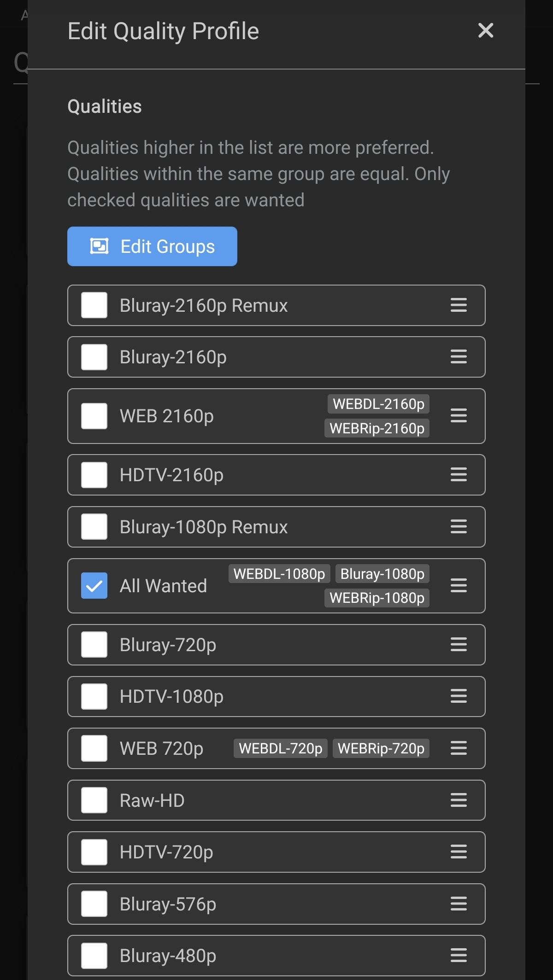Click the reorder handle on Bluray-2160p row

click(459, 357)
